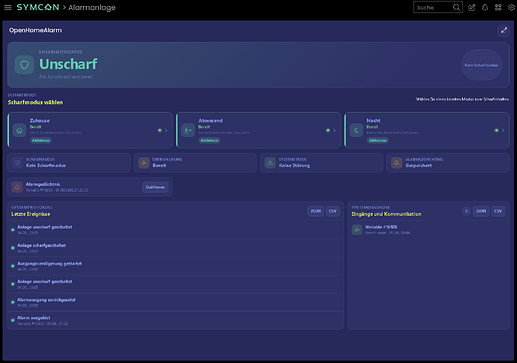The height and width of the screenshot is (363, 517).
Task: Export Letzte Ereignisse as CSV
Action: (x=333, y=211)
